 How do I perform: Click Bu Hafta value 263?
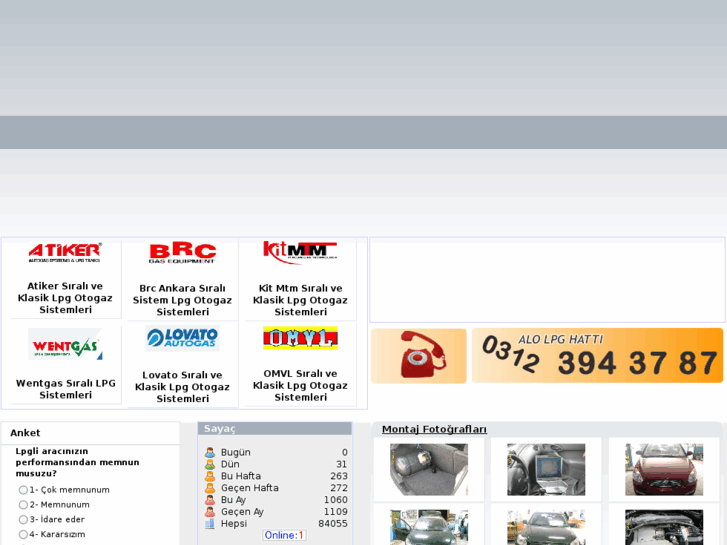(x=339, y=476)
